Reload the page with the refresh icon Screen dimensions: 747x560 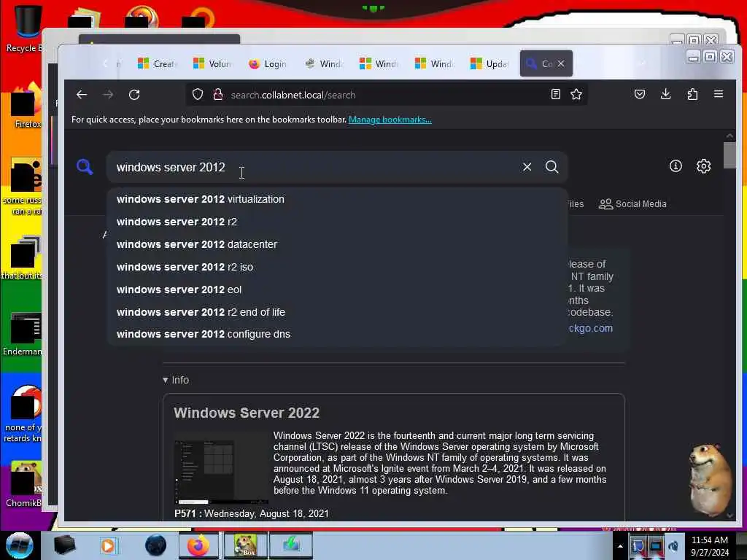coord(134,95)
